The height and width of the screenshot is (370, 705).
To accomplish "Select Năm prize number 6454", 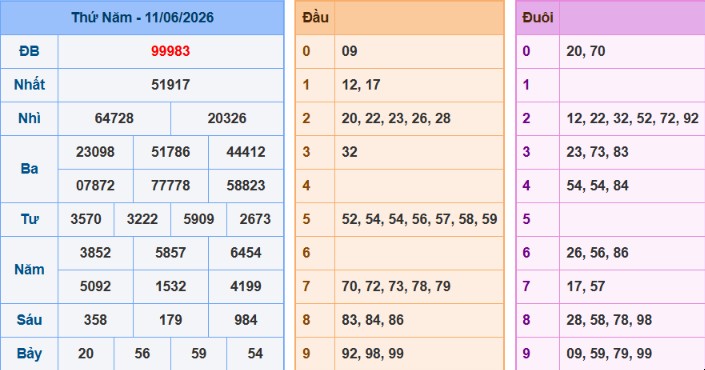I will [x=246, y=253].
